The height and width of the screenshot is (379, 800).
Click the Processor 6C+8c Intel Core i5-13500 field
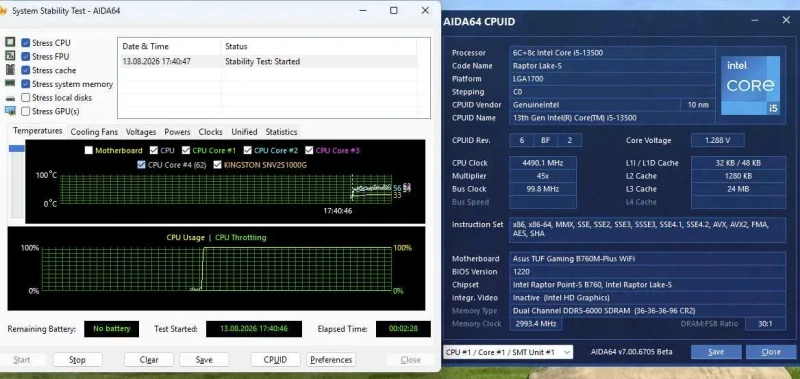tap(612, 53)
